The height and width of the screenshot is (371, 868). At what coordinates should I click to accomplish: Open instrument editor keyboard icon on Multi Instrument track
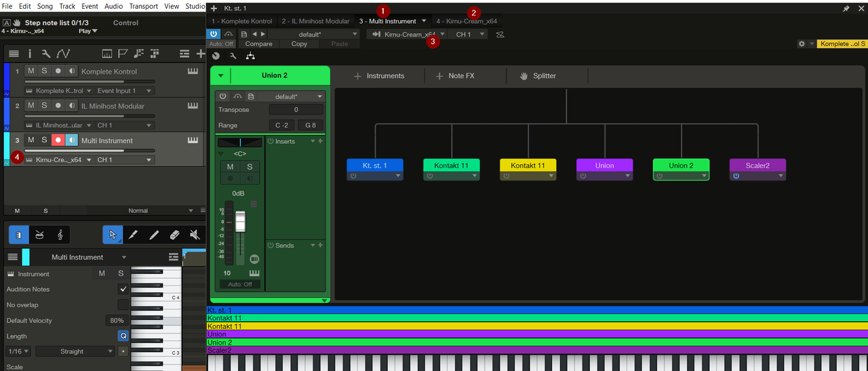(193, 140)
